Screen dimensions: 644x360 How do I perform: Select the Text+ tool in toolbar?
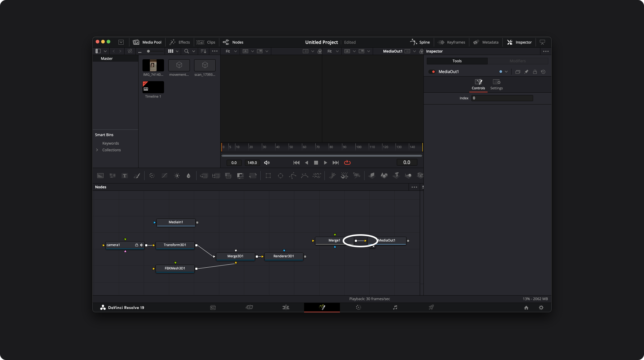(125, 176)
